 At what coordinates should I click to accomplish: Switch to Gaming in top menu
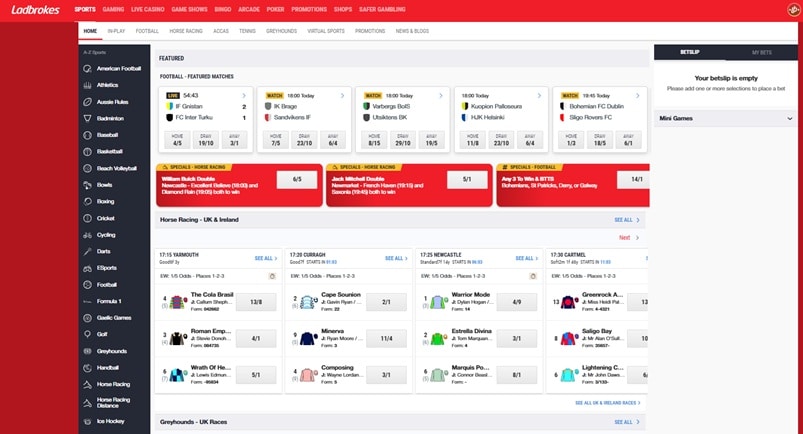pos(113,9)
